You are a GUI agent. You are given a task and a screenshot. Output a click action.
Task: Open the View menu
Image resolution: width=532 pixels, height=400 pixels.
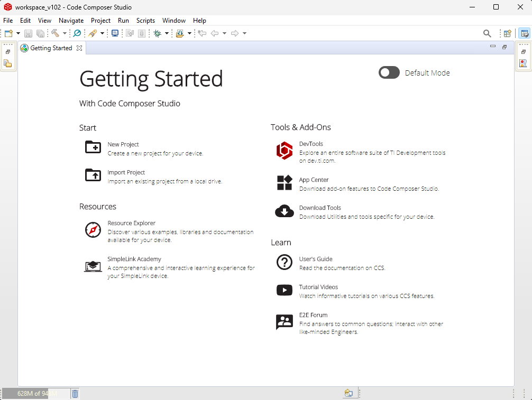tap(44, 20)
